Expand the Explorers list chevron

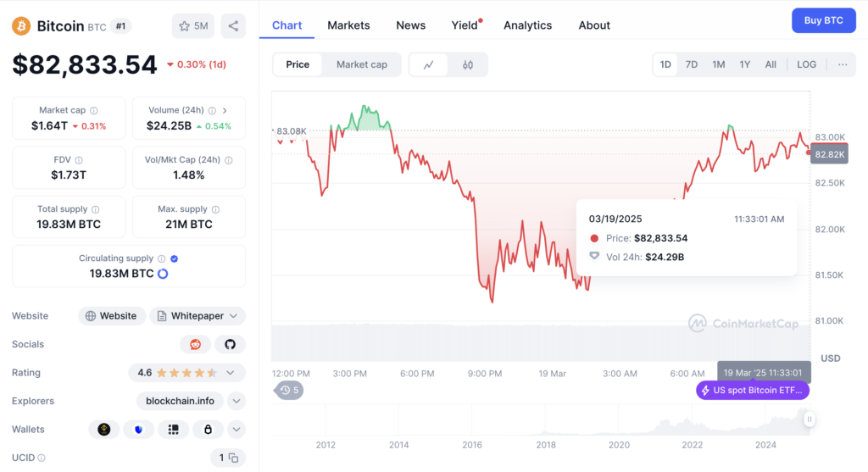click(x=236, y=401)
